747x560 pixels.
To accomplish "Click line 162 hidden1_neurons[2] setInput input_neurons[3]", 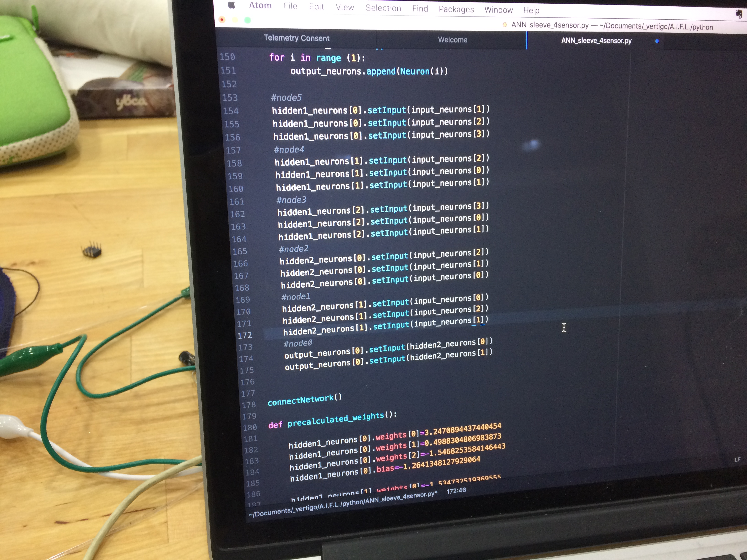I will [383, 209].
